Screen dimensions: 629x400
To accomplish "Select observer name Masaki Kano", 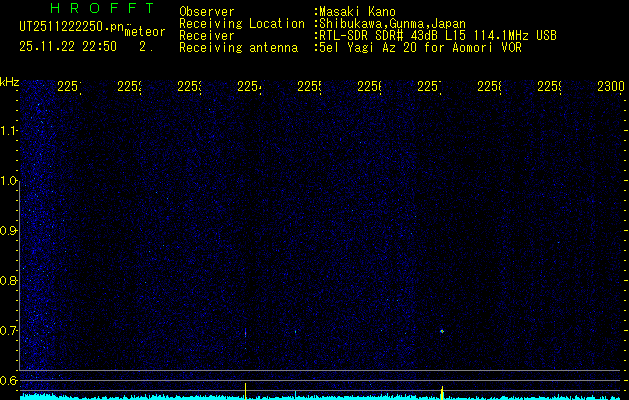I will [x=357, y=12].
